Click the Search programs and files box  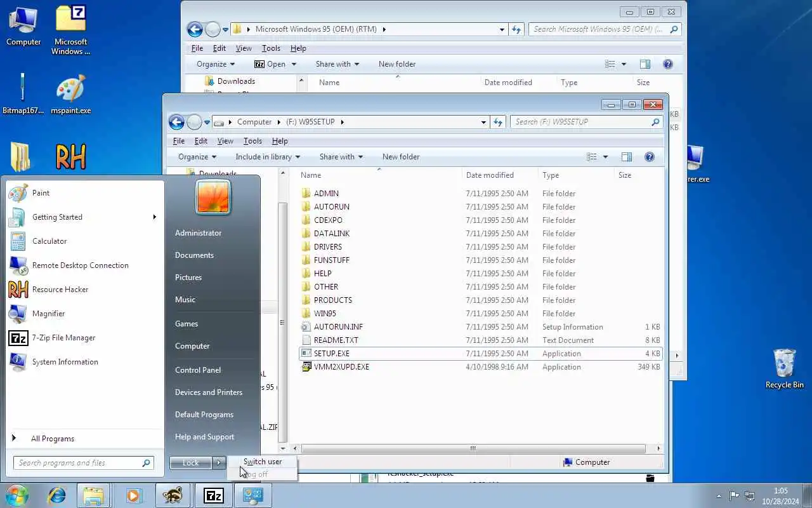tap(84, 463)
